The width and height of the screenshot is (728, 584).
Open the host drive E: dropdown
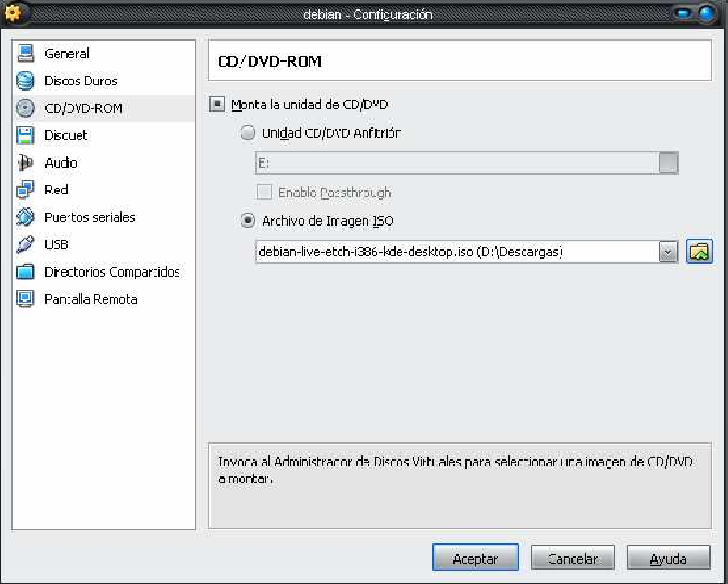coord(668,163)
